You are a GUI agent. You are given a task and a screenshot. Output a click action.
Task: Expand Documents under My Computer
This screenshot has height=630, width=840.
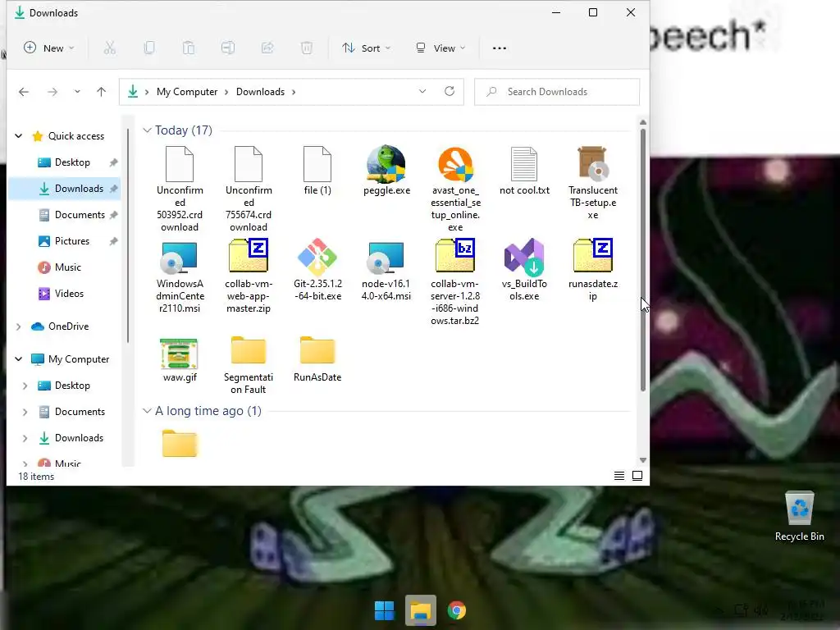pyautogui.click(x=25, y=412)
